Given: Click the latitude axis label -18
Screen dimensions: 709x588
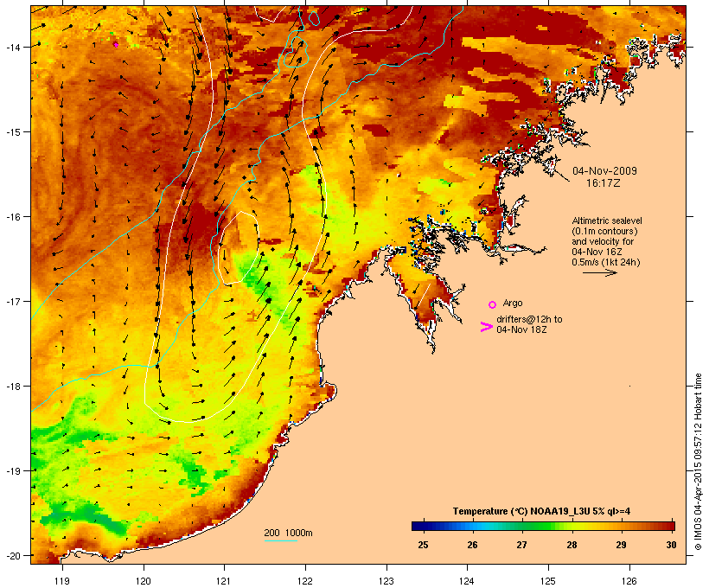Looking at the screenshot, I should pos(13,386).
